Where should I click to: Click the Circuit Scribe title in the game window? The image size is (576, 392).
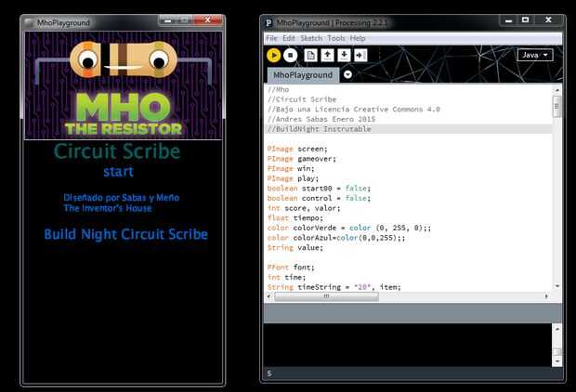[x=117, y=151]
